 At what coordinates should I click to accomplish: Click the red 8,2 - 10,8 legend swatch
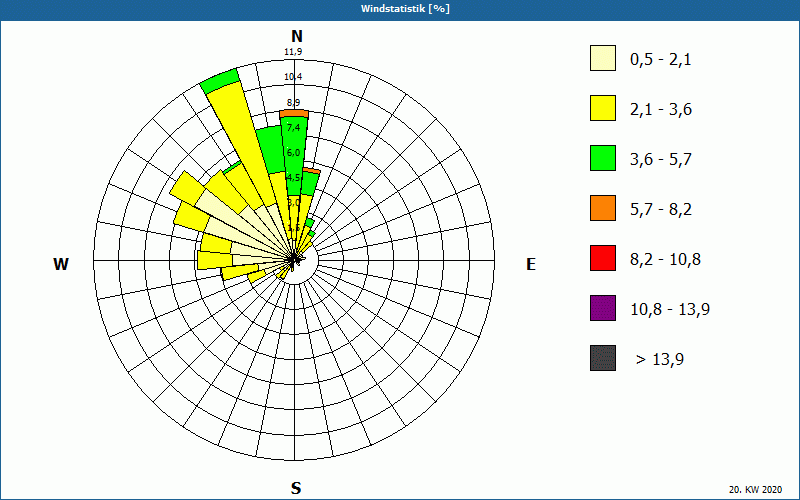point(603,258)
